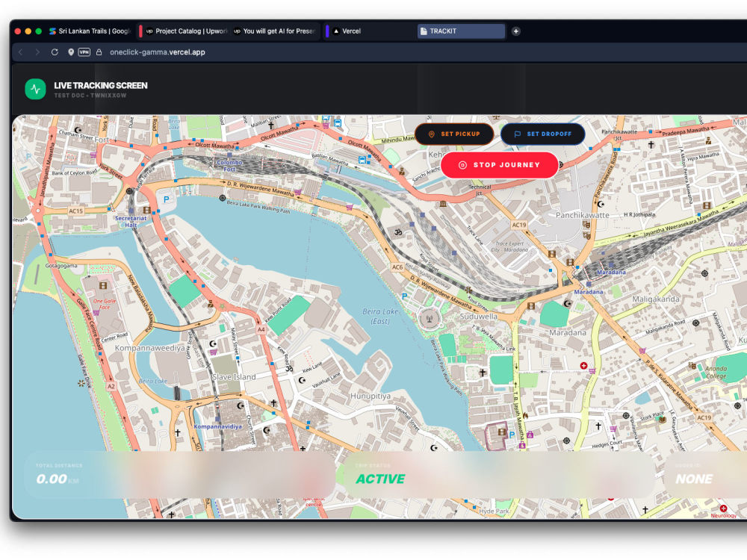Click the Kompannaweediya map label
747x560 pixels.
(x=149, y=348)
